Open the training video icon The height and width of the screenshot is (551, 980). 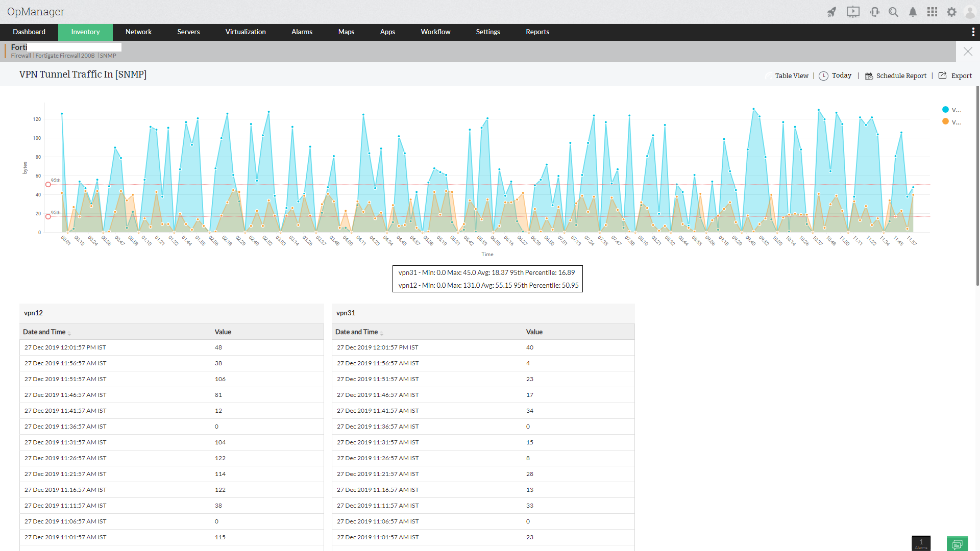click(853, 12)
